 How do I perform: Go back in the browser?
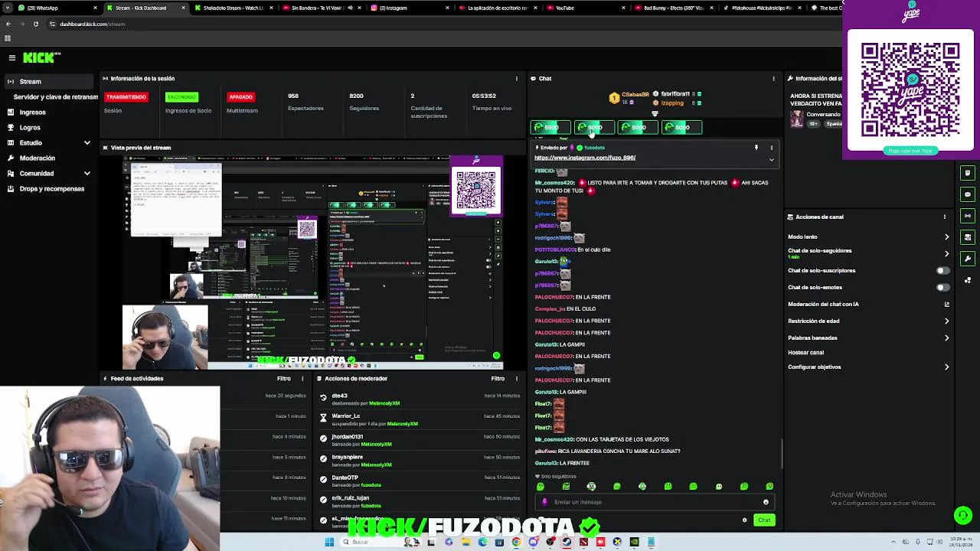pos(8,24)
